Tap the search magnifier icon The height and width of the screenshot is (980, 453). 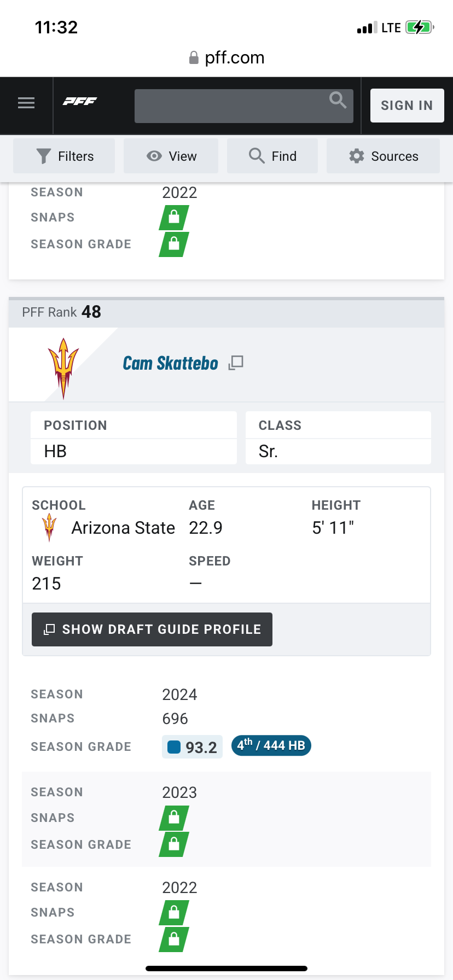click(x=338, y=100)
